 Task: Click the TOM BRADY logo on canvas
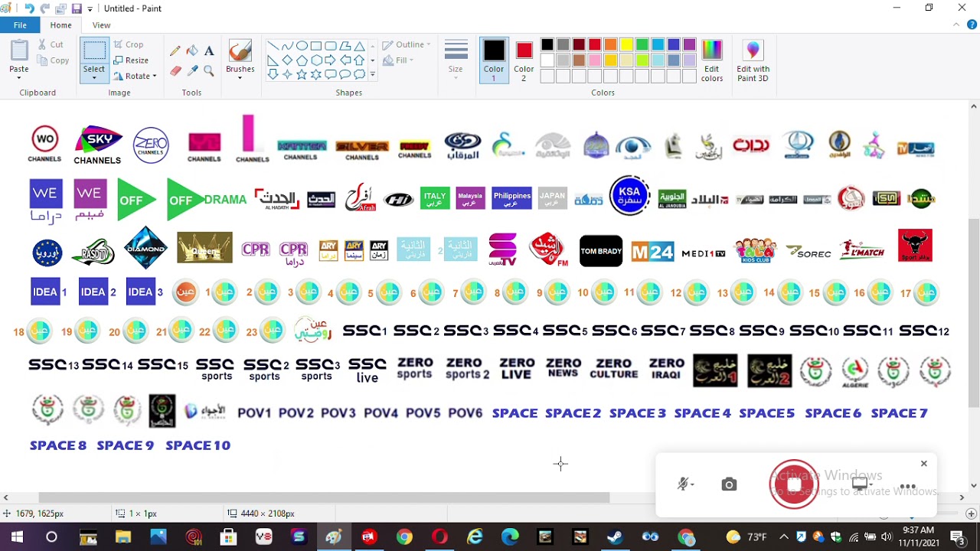pyautogui.click(x=601, y=251)
